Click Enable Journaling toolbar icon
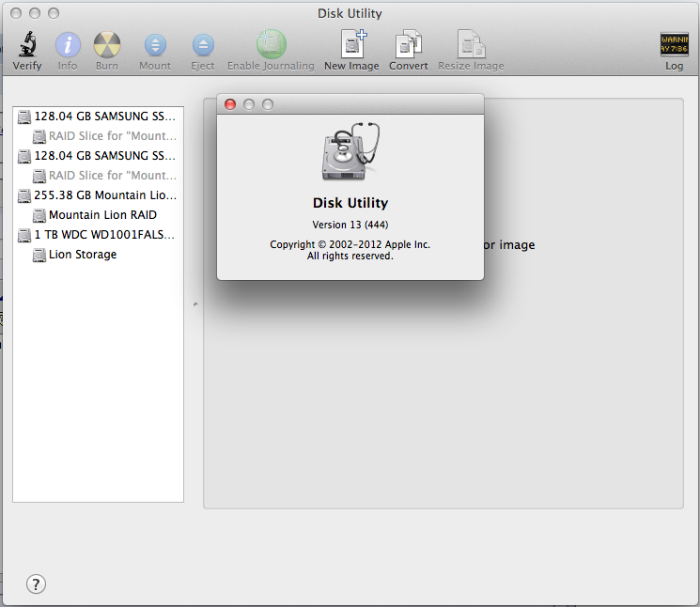The image size is (700, 607). point(271,44)
